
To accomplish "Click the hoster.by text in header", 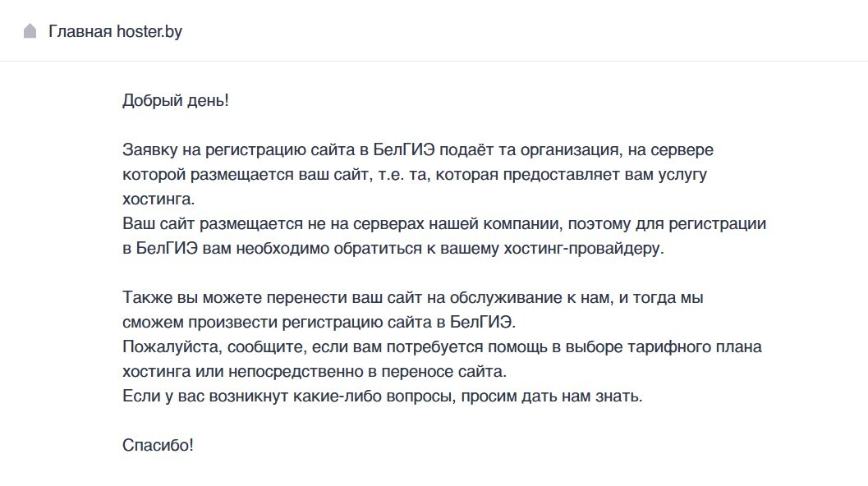I will coord(149,31).
